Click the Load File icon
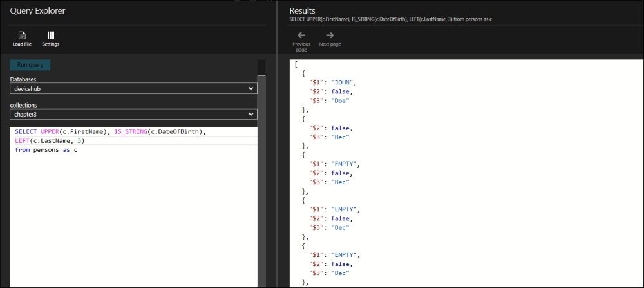Screen dimensions: 644x288 22,35
